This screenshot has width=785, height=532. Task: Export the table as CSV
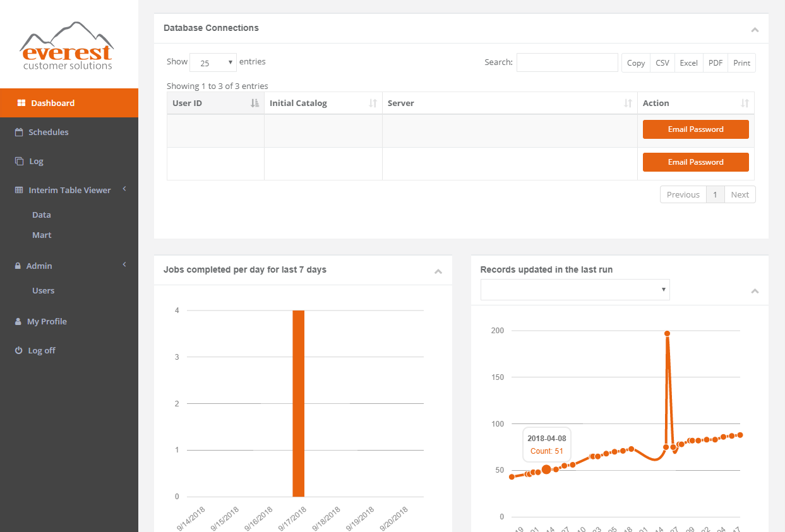[x=662, y=62]
